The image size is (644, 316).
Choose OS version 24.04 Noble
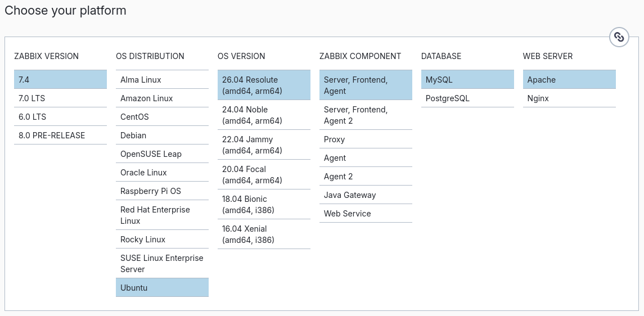[x=264, y=115]
